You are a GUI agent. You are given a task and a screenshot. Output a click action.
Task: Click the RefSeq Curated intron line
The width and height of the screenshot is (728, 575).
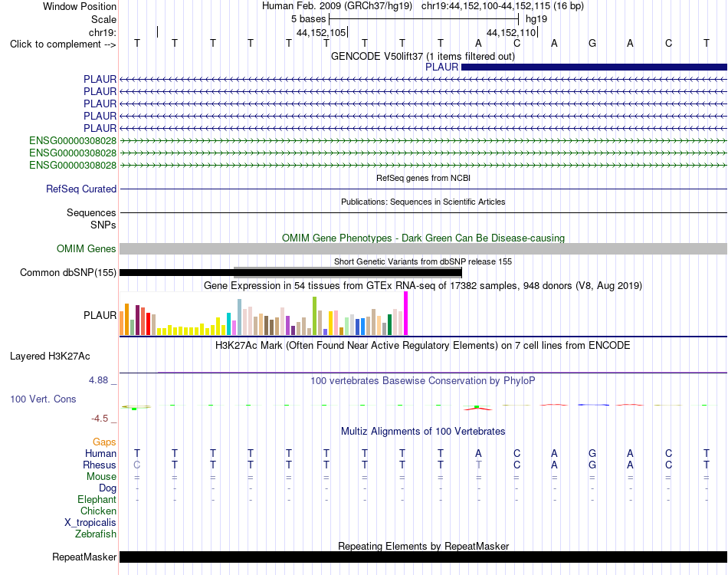(424, 189)
